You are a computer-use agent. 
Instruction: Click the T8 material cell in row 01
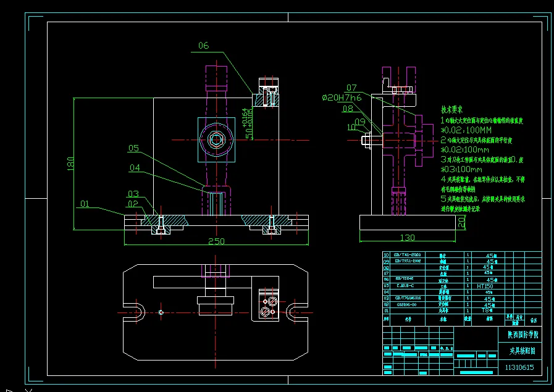click(x=487, y=310)
